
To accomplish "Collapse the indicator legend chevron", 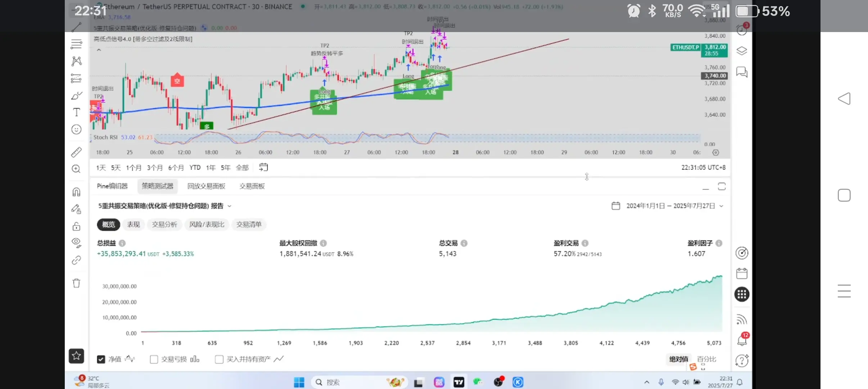I will 99,50.
